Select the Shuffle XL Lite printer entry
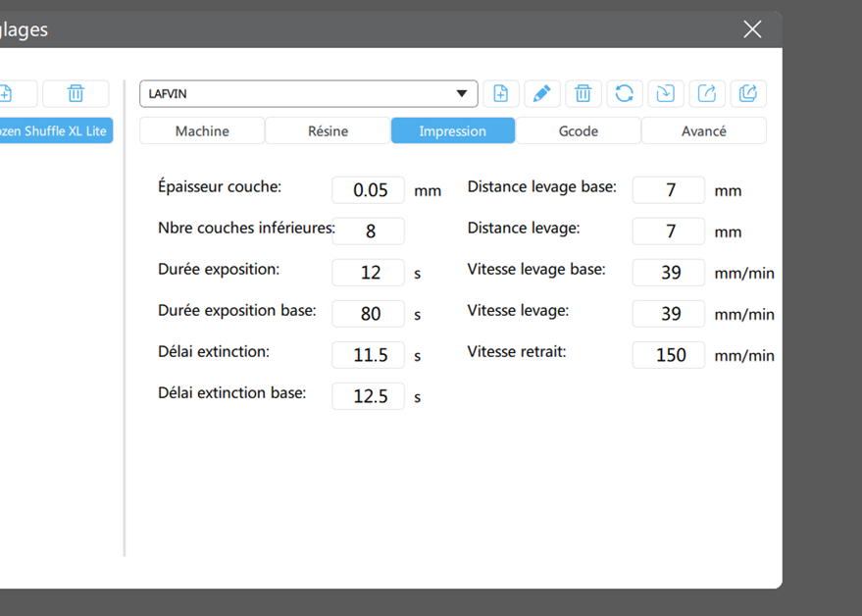The width and height of the screenshot is (862, 616). 55,130
